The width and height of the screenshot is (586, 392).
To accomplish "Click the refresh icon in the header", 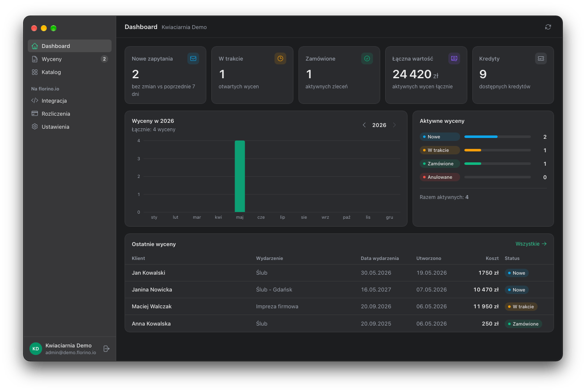I will pos(548,27).
